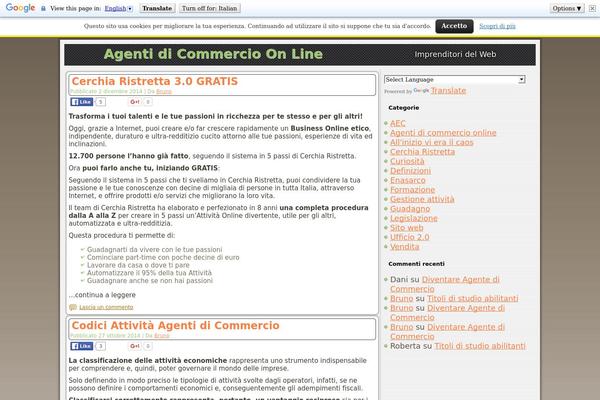600x400 pixels.
Task: Open the Legislazione category
Action: [414, 218]
